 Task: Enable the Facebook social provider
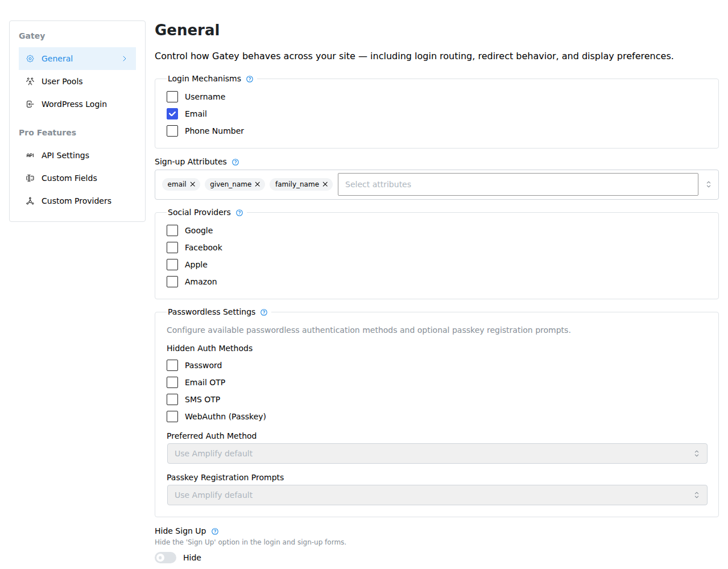172,248
